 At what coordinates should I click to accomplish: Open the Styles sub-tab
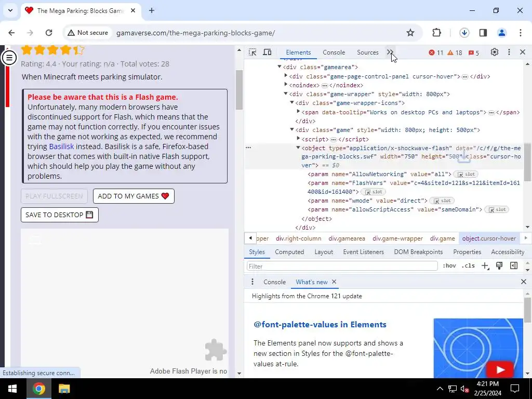[x=257, y=252]
